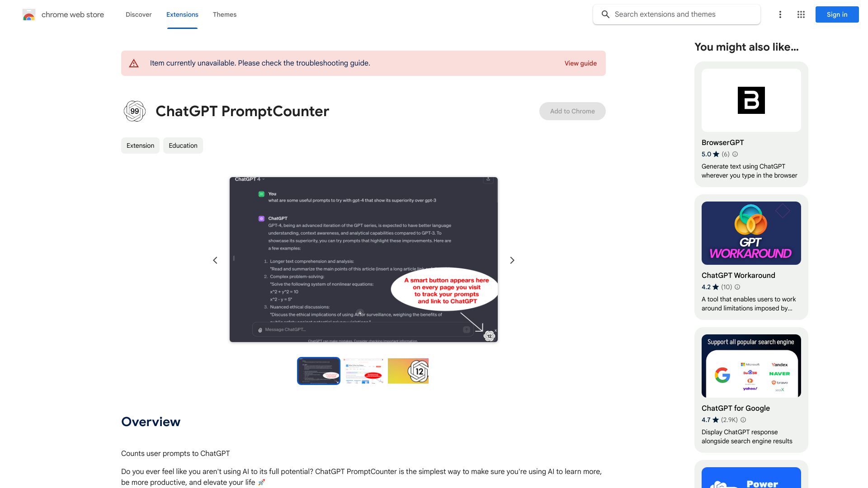
Task: Click the Add to Chrome button
Action: click(572, 111)
